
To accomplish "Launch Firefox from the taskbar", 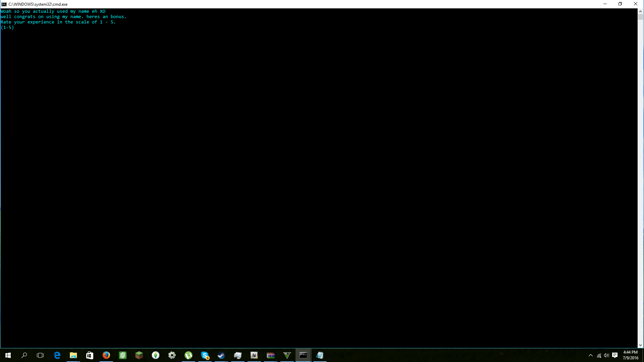I will (106, 355).
